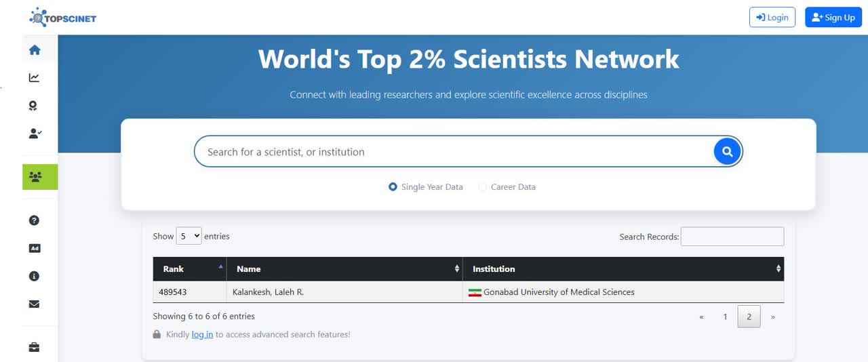Viewport: 868px width, 362px height.
Task: Click the award ribbon sidebar icon
Action: tap(34, 106)
